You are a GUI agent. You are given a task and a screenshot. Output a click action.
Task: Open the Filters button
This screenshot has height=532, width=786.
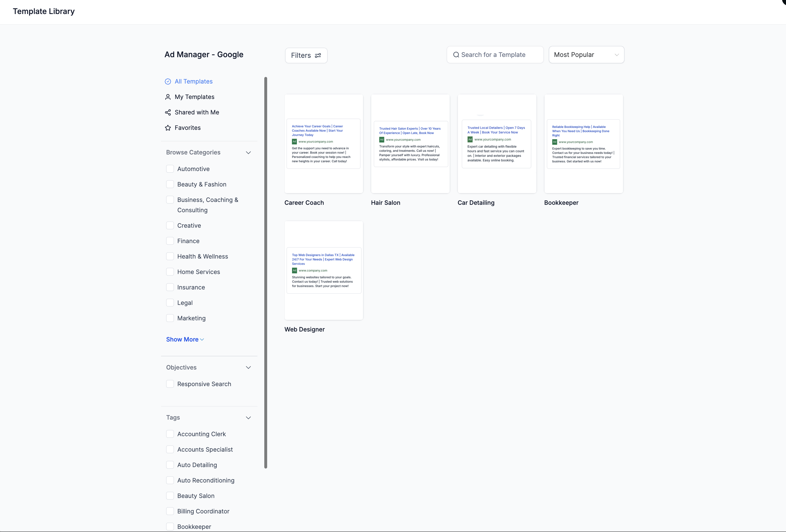[306, 55]
